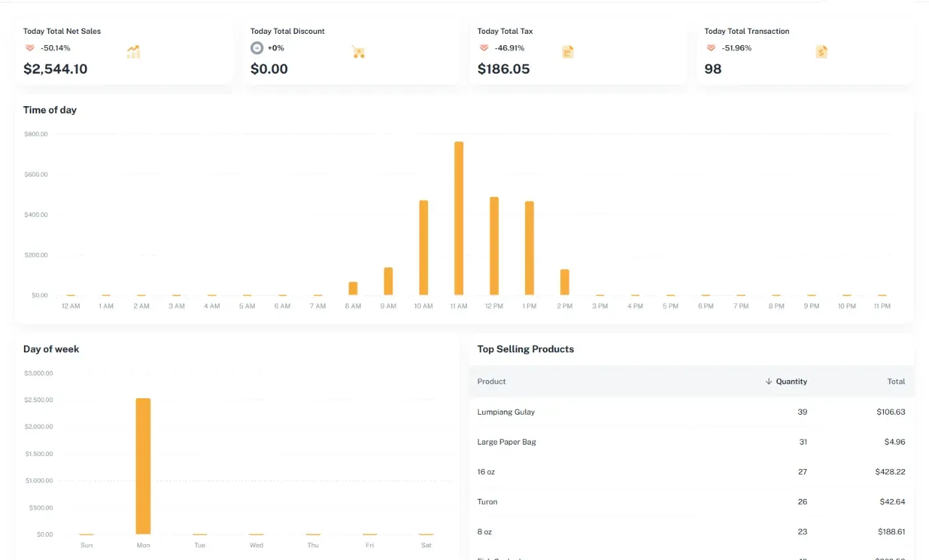Click the Lumpiang Gulay product row
Screen dimensions: 929x560
(691, 412)
